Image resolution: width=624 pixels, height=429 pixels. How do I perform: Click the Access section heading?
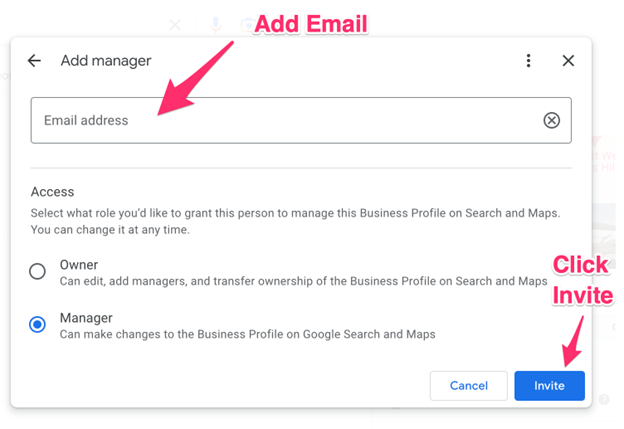(53, 192)
